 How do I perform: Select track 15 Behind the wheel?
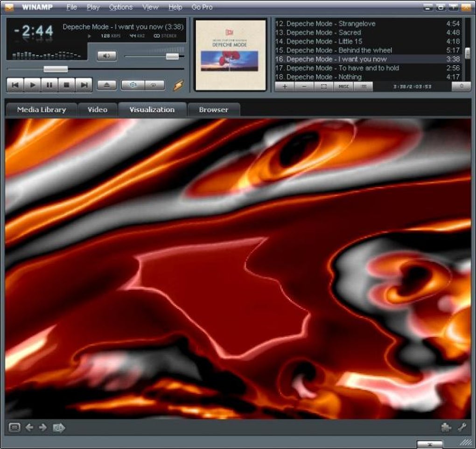[368, 50]
